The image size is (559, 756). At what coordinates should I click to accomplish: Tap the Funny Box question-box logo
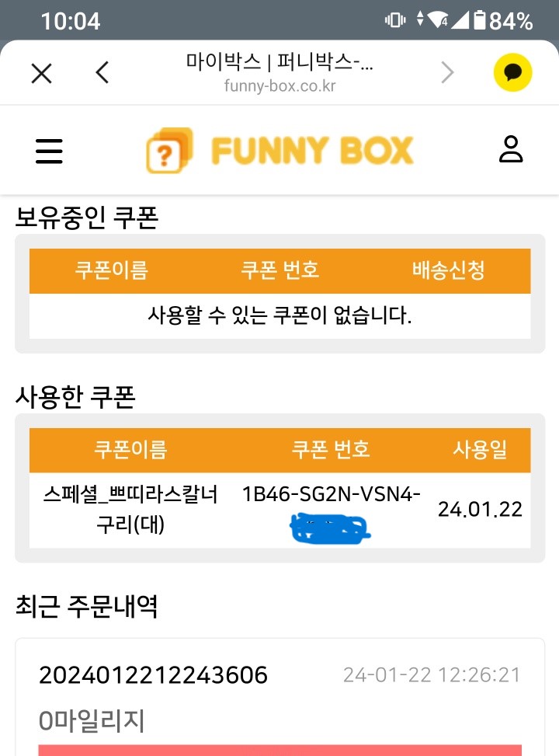click(x=168, y=151)
